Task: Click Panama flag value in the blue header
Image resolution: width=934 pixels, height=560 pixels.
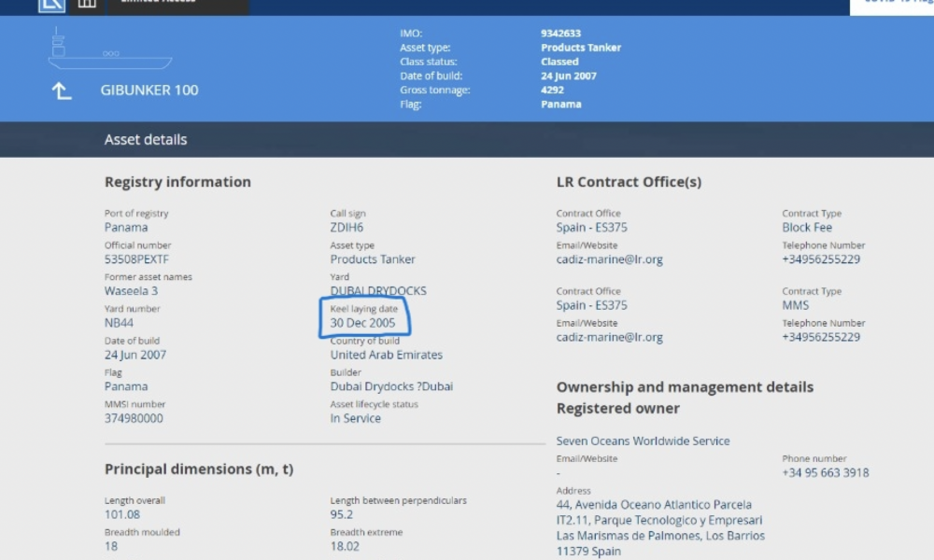Action: (560, 105)
